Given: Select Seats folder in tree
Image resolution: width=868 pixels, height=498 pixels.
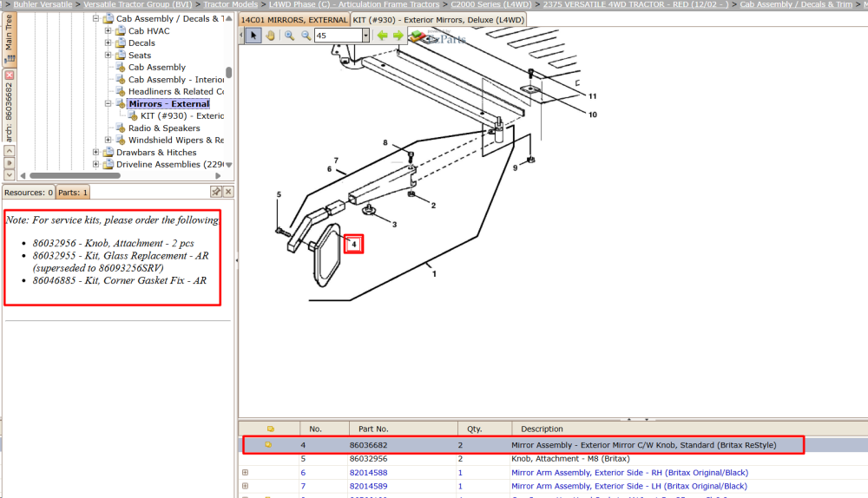Looking at the screenshot, I should click(140, 56).
